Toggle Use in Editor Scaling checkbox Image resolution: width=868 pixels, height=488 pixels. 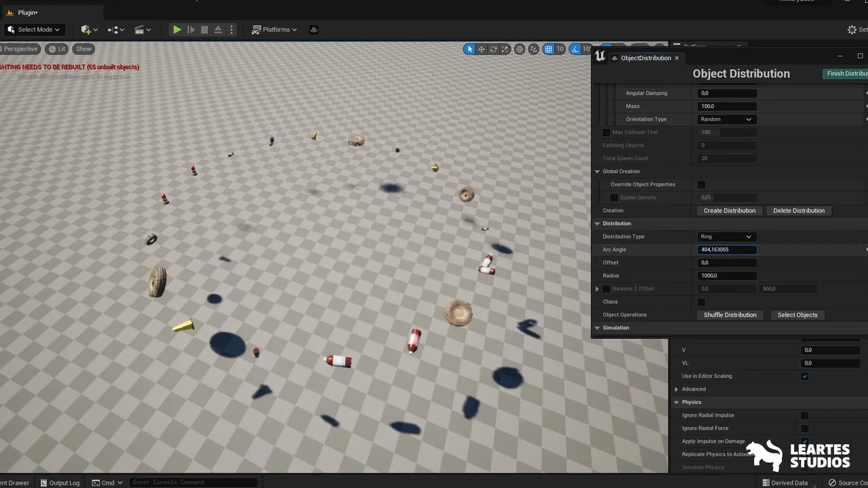pyautogui.click(x=805, y=376)
